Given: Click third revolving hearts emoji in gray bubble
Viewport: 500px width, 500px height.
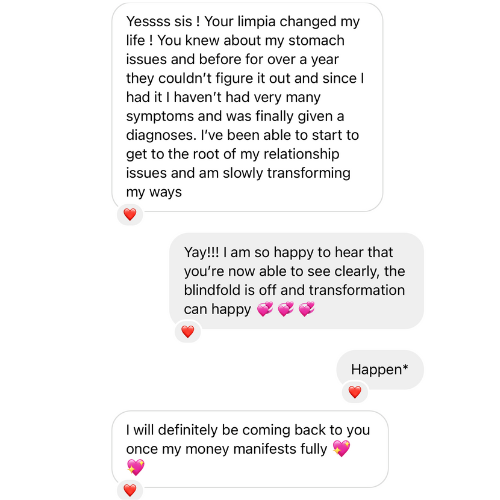Looking at the screenshot, I should tap(306, 309).
